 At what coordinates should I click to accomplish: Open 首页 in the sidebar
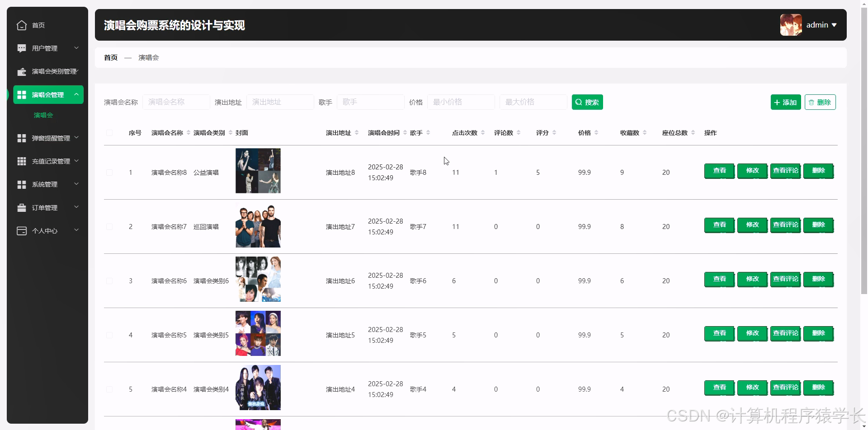[38, 25]
